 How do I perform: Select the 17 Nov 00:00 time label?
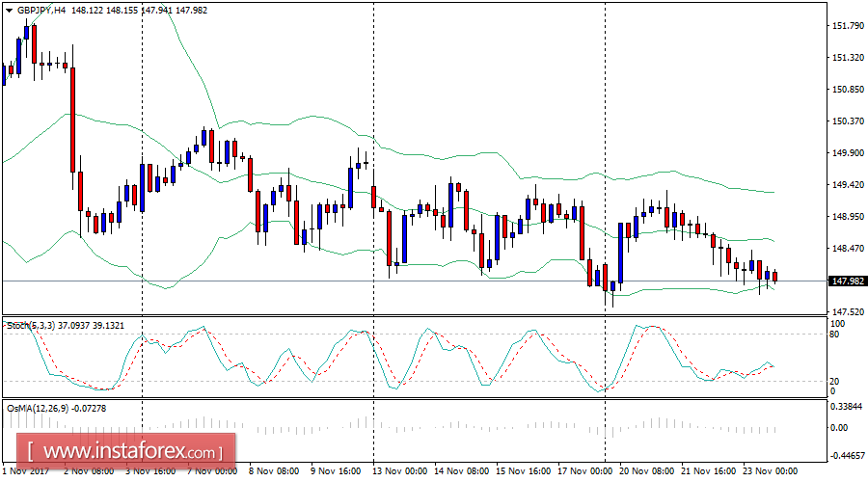click(585, 471)
